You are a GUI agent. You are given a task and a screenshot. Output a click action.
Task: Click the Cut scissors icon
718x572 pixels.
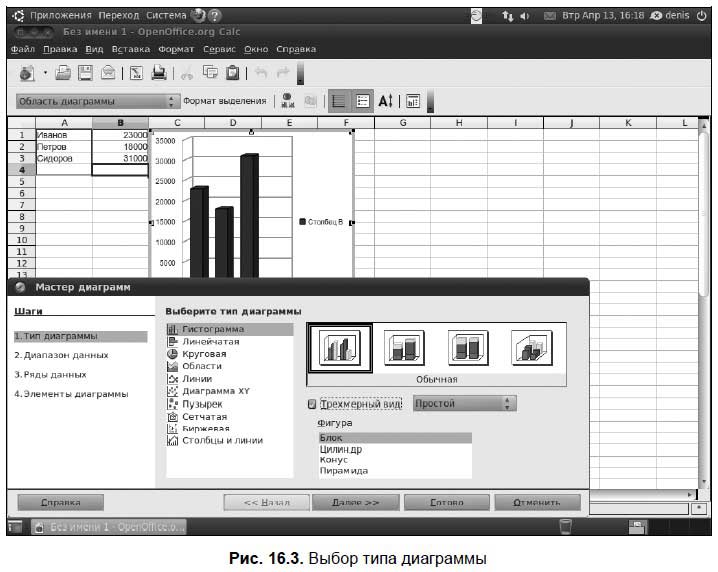(x=186, y=73)
